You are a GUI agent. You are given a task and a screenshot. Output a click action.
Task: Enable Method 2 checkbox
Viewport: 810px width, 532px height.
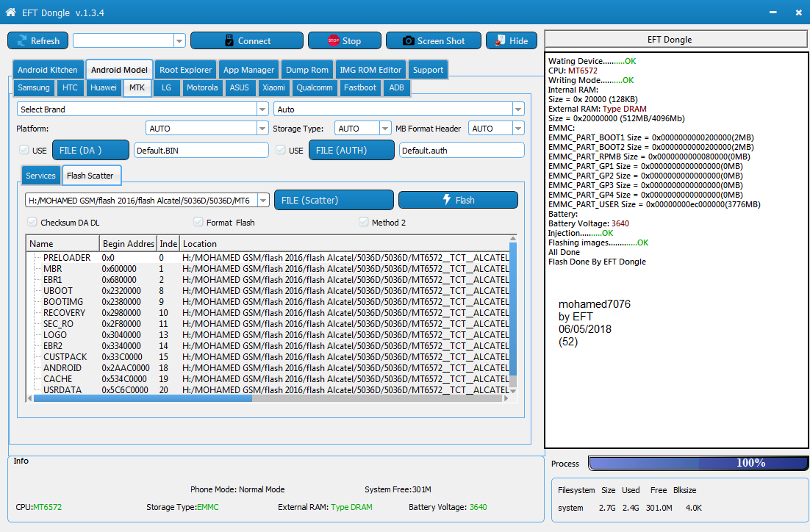click(x=364, y=222)
